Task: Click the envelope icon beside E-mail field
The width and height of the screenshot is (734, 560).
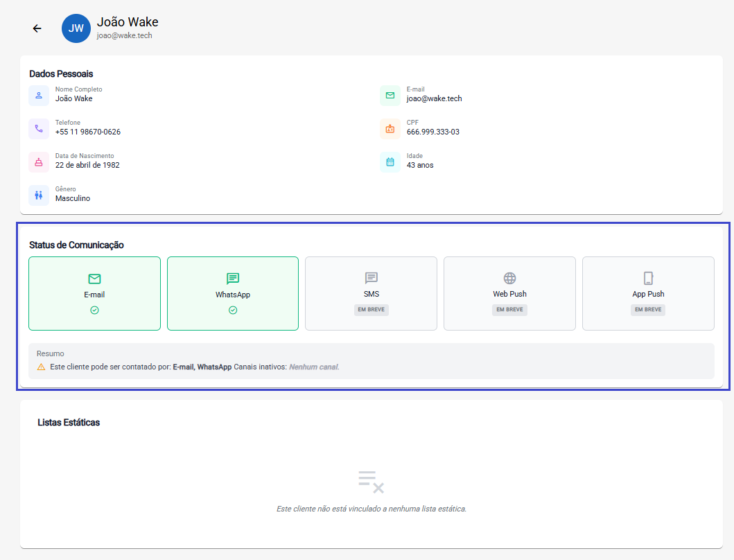Action: 390,95
